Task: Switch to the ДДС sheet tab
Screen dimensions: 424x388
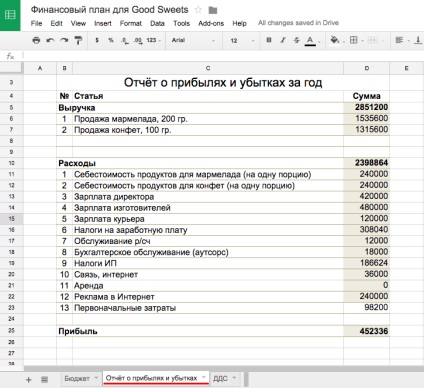Action: [x=220, y=379]
